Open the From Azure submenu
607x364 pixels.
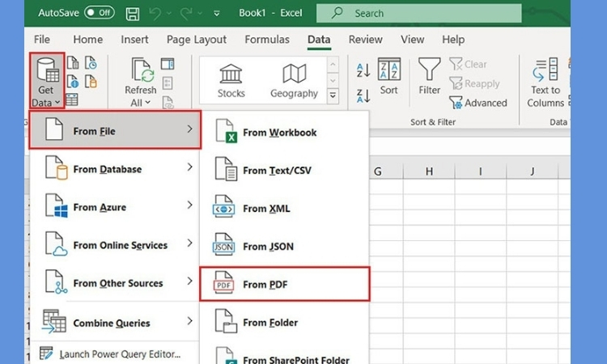tap(116, 206)
